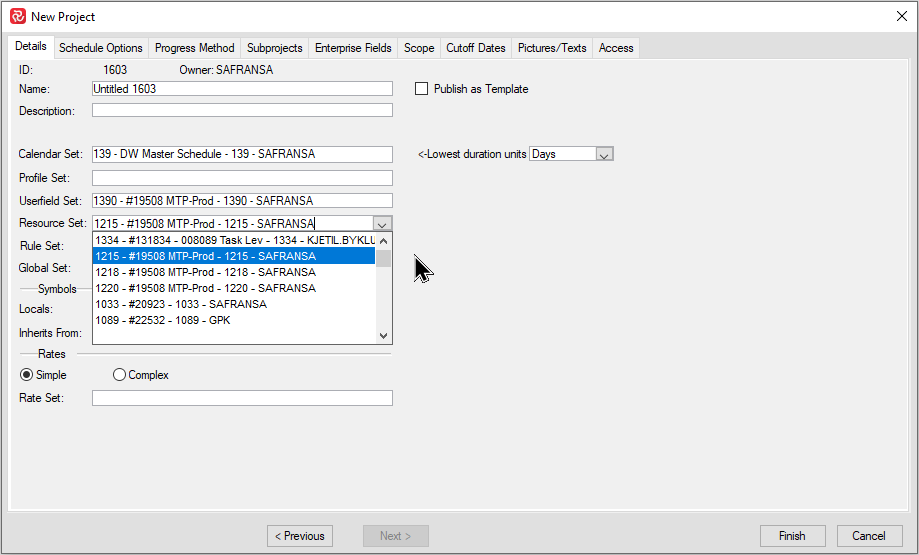Image resolution: width=919 pixels, height=555 pixels.
Task: Select 1089 - #22532 GPK entry
Action: 234,320
